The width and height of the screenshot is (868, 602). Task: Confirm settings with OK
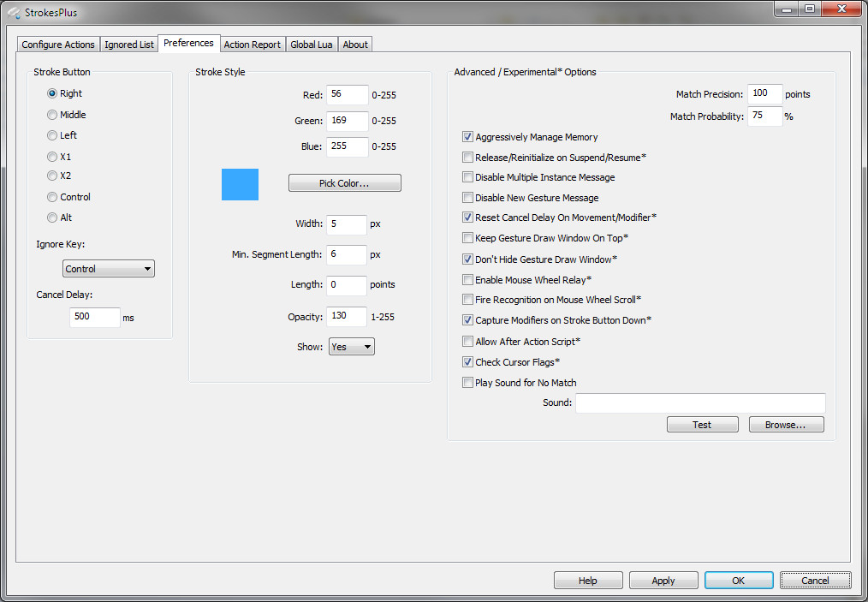coord(739,581)
